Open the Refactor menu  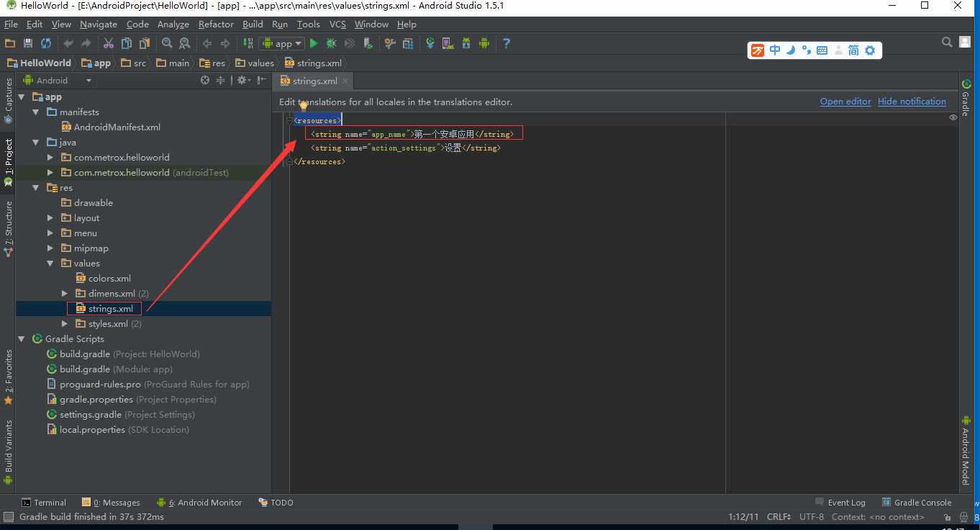click(216, 24)
